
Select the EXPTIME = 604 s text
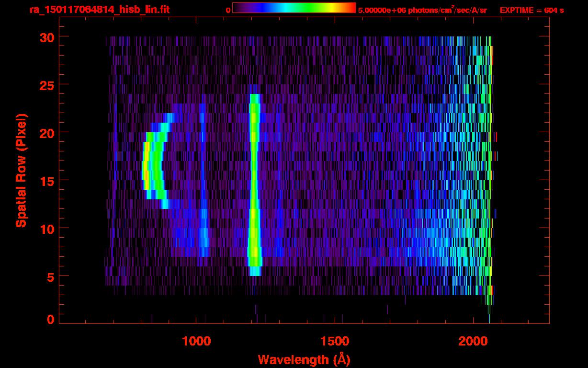pos(531,10)
